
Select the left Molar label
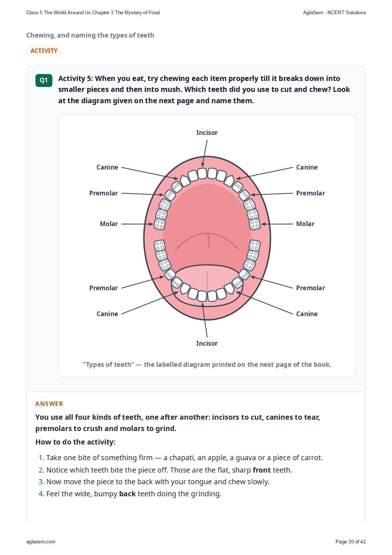(x=109, y=224)
